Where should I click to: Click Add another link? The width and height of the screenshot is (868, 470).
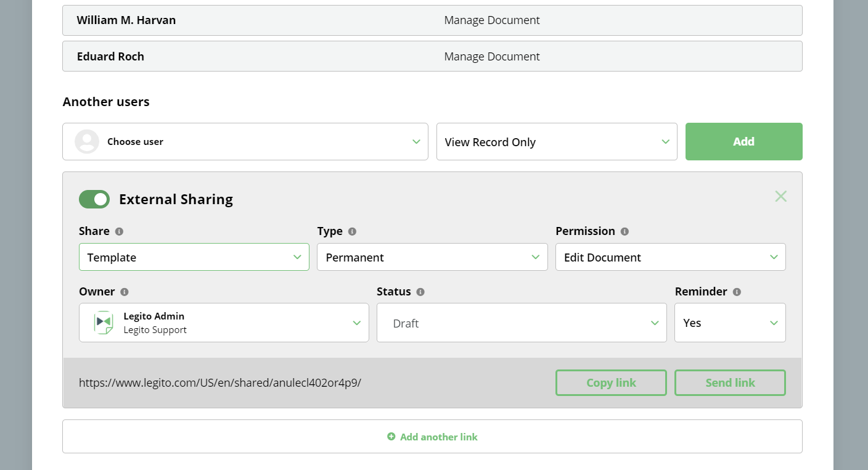(432, 437)
